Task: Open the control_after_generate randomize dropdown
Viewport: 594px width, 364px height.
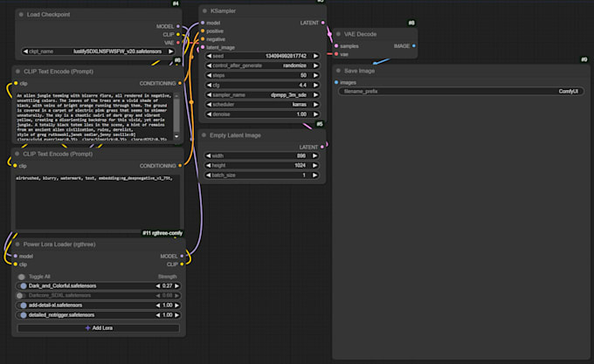Action: coord(262,65)
